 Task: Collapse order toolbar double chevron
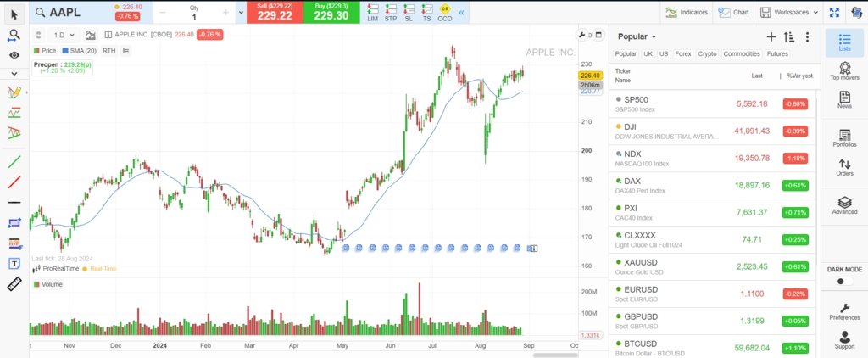point(462,12)
